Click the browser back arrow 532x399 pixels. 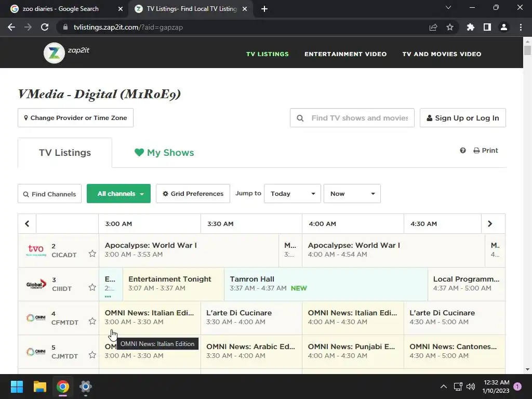coord(11,27)
